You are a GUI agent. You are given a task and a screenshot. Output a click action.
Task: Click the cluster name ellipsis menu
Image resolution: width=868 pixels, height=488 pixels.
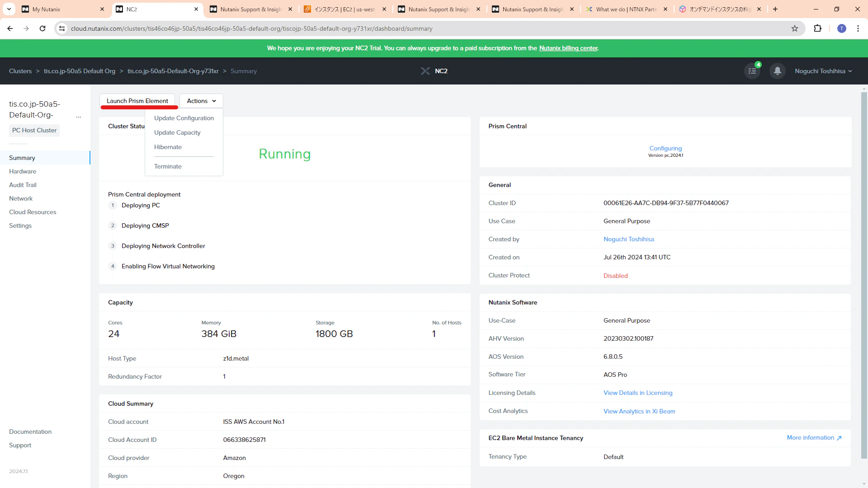point(79,117)
